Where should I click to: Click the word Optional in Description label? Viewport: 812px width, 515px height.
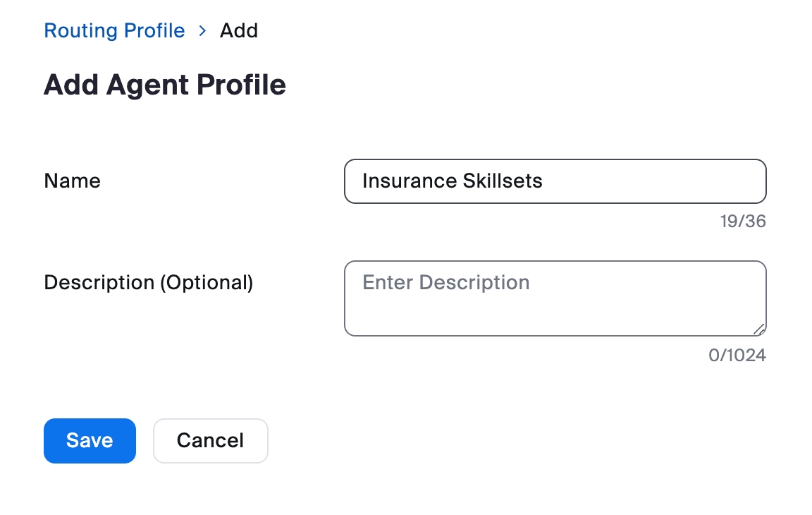pos(207,282)
